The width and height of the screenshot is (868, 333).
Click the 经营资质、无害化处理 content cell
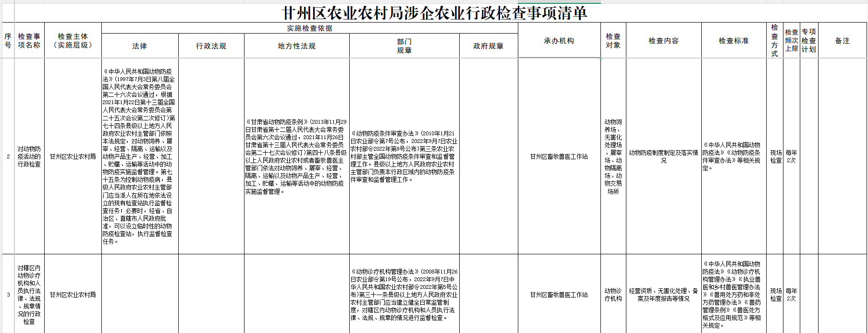[x=663, y=295]
